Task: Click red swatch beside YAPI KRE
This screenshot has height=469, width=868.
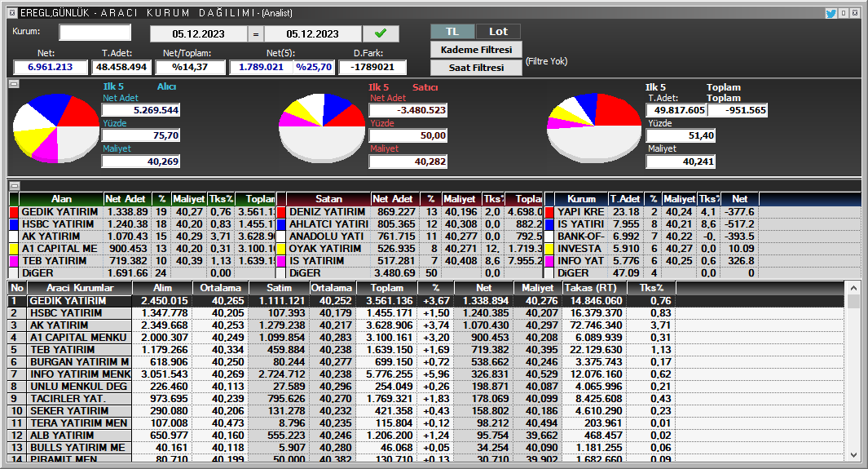Action: (549, 212)
